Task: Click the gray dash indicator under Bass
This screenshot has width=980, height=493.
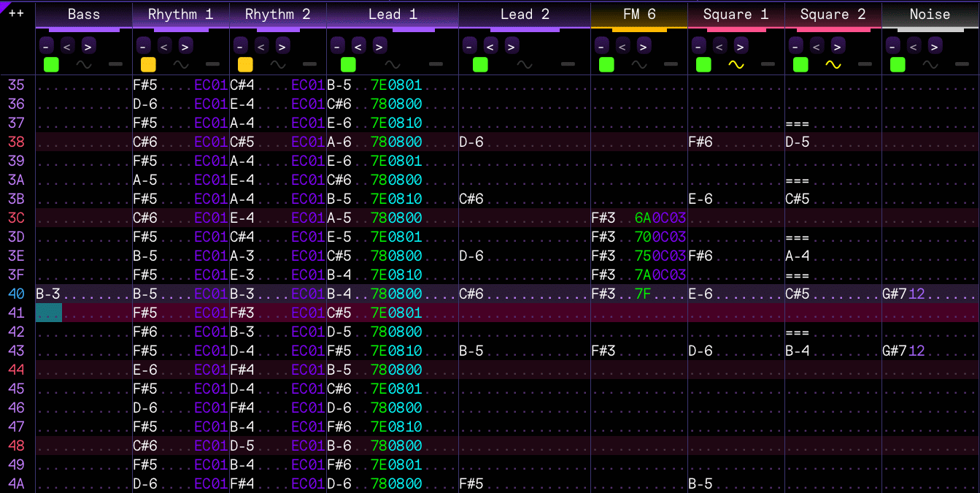Action: [116, 65]
